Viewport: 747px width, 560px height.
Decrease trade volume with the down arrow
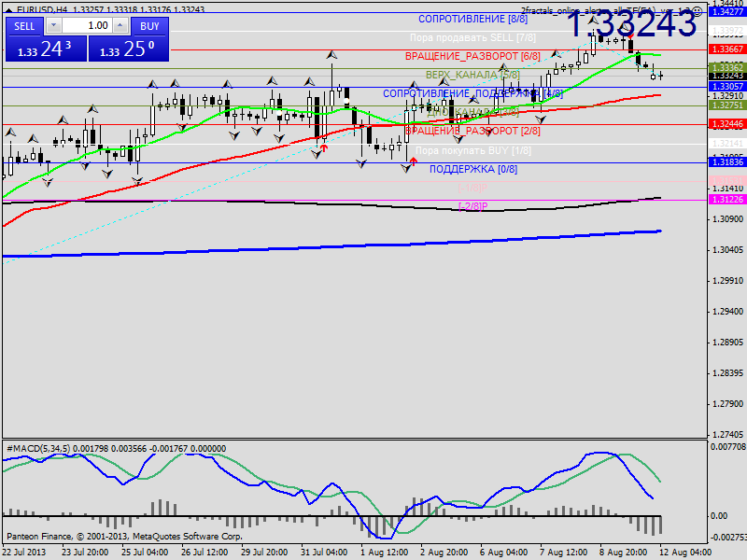tap(52, 26)
